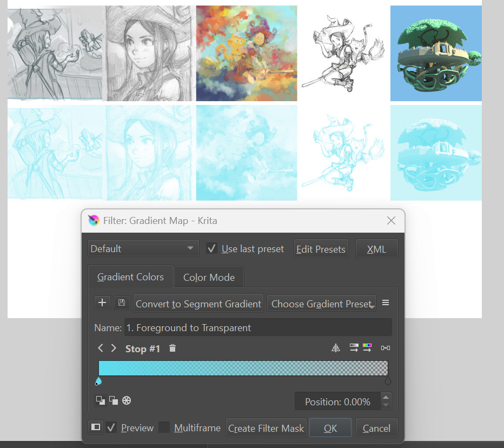The image size is (504, 448).
Task: Set stop color type to foreground color
Action: (x=100, y=400)
